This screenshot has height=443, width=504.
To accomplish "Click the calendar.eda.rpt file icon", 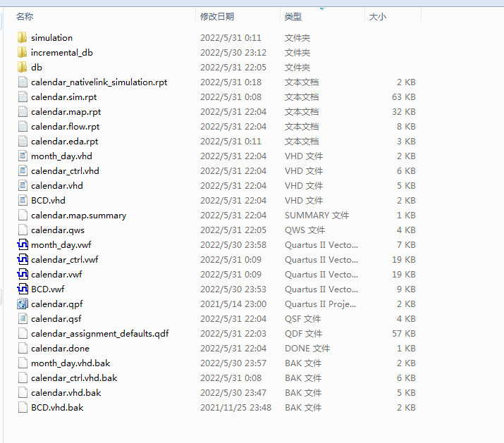I will coord(23,141).
